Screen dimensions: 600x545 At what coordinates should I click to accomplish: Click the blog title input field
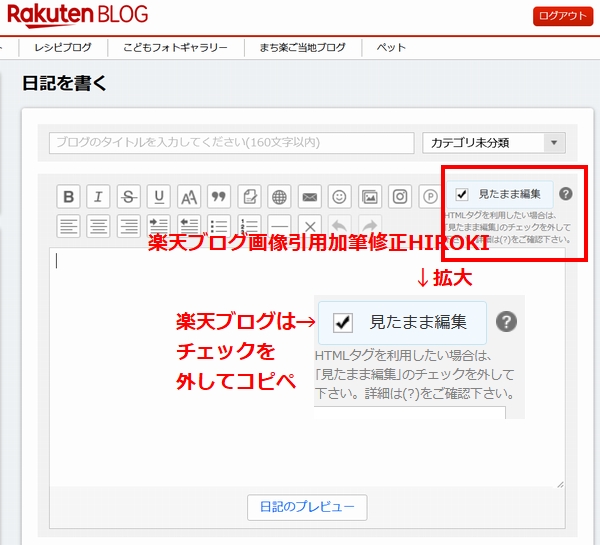click(x=232, y=143)
